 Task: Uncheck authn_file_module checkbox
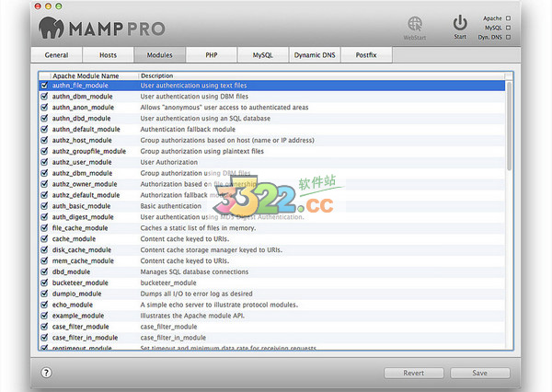point(44,86)
